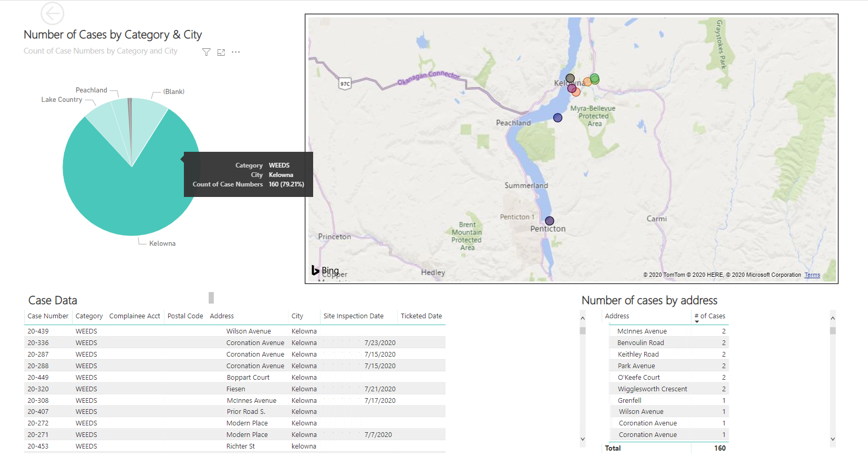Image resolution: width=868 pixels, height=458 pixels.
Task: Sort by Site Inspection Date header
Action: (354, 316)
